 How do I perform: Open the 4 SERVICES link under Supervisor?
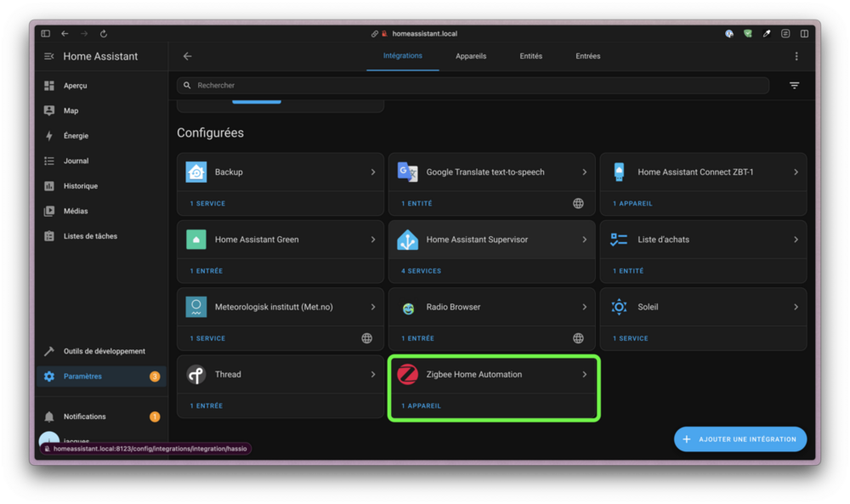(x=422, y=271)
